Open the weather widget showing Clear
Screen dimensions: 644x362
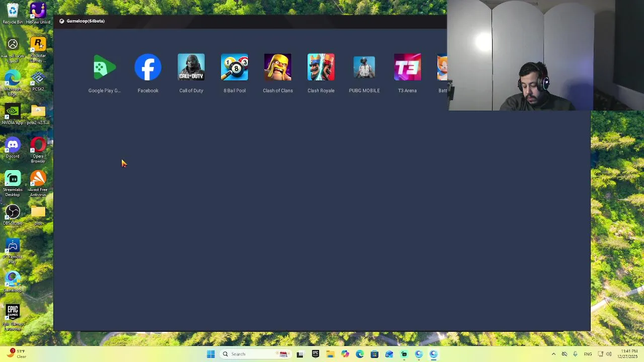pos(16,354)
